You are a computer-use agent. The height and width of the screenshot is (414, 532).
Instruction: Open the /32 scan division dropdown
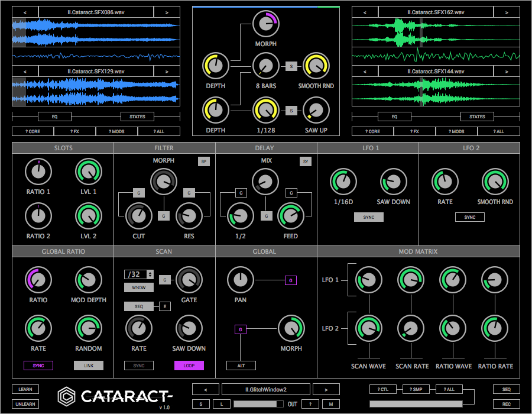139,274
